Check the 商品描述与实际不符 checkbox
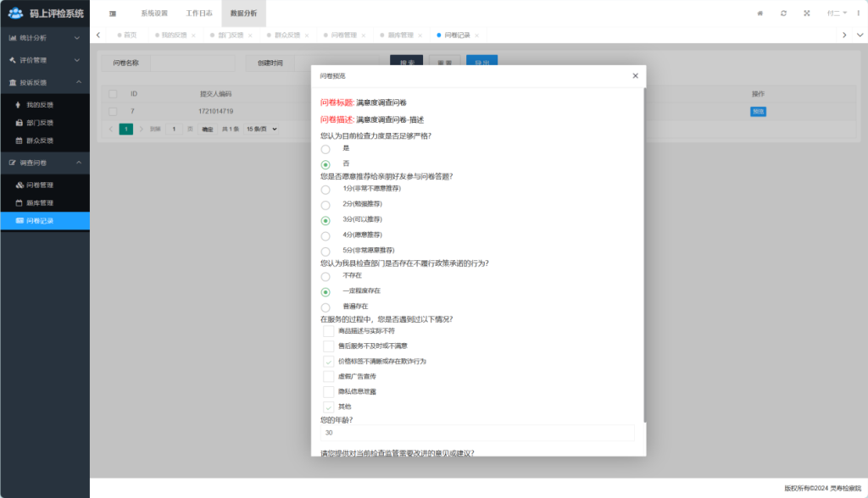The image size is (868, 498). (x=329, y=331)
